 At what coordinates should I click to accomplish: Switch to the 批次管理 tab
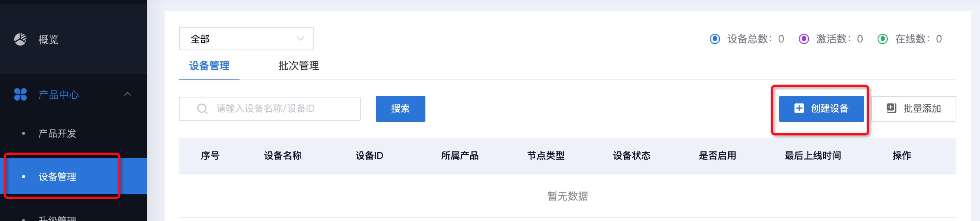pyautogui.click(x=299, y=66)
